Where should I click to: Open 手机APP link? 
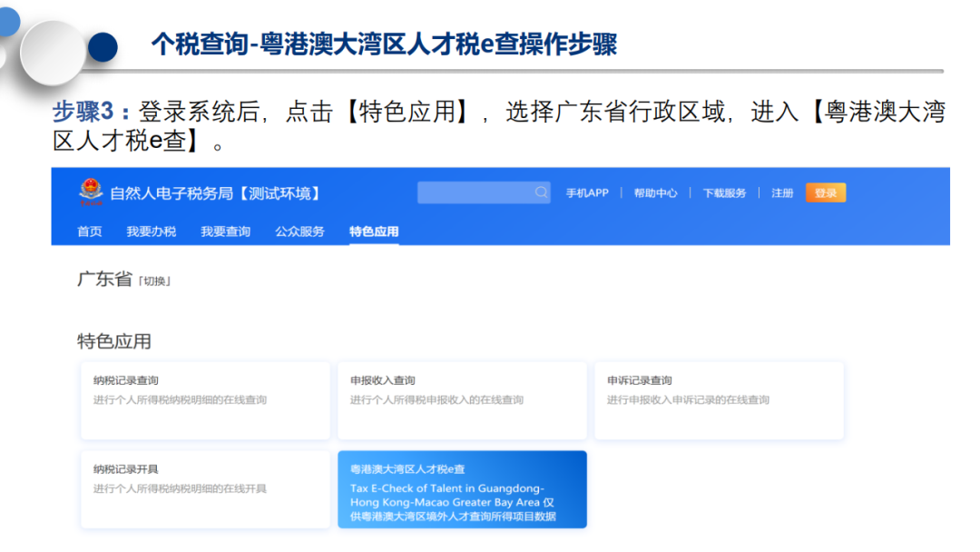click(587, 193)
